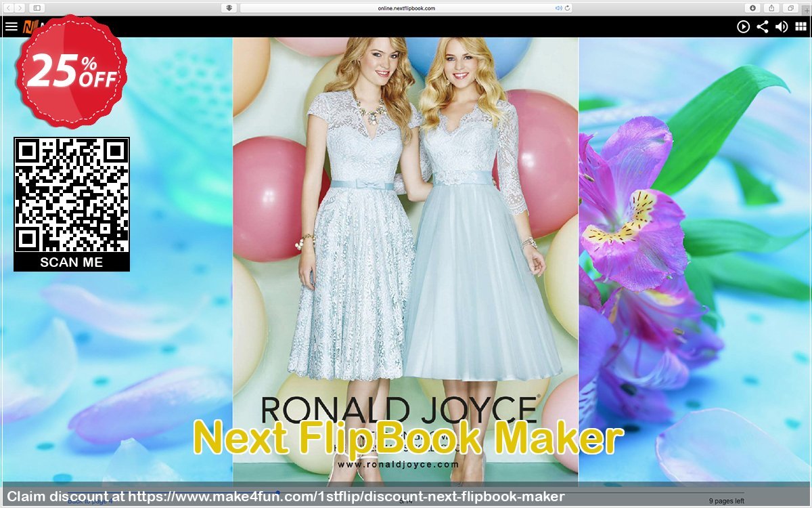Reload the page with the refresh icon
This screenshot has width=812, height=508.
coord(567,8)
